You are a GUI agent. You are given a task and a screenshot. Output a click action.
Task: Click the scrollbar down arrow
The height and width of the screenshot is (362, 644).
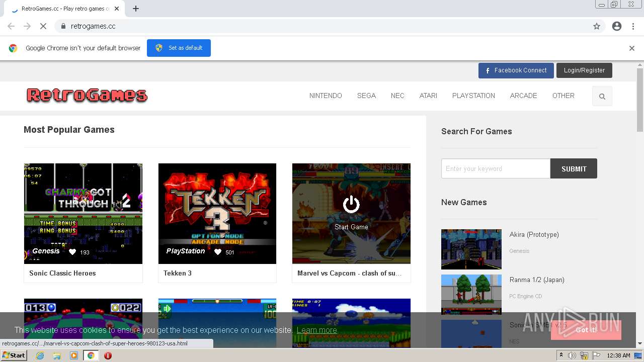[640, 343]
